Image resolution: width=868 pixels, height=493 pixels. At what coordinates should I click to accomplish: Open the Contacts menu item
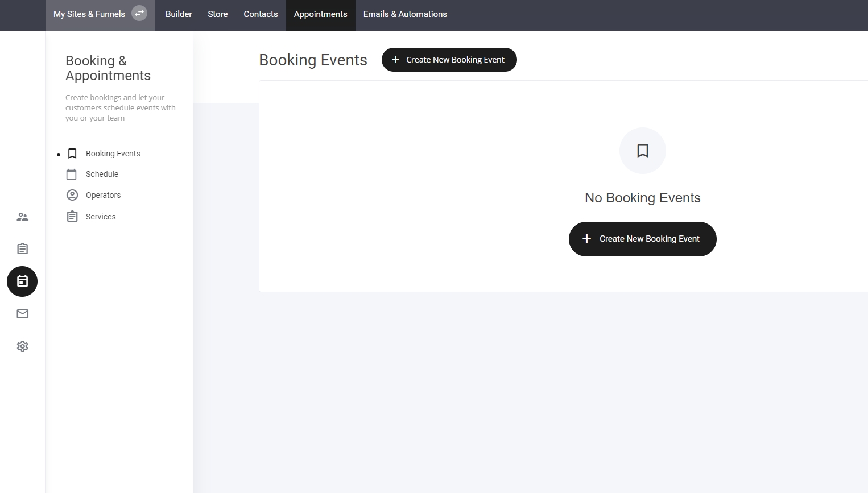(261, 14)
